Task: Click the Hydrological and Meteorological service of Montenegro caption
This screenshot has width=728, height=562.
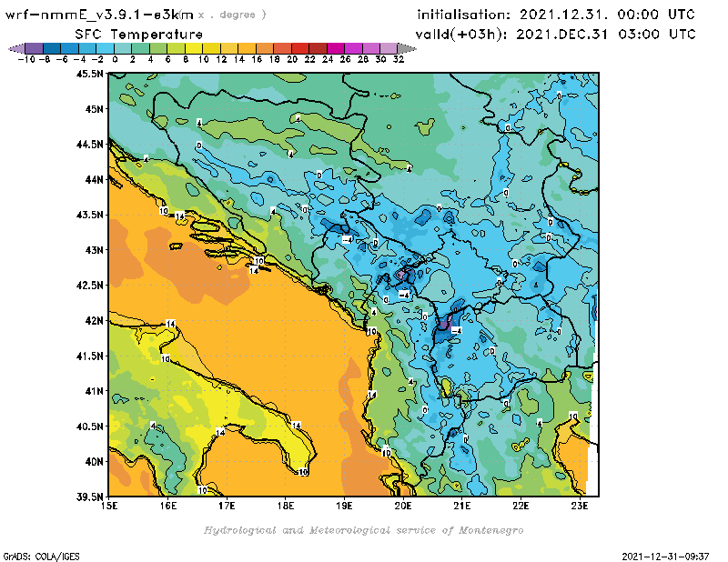Action: pyautogui.click(x=363, y=530)
